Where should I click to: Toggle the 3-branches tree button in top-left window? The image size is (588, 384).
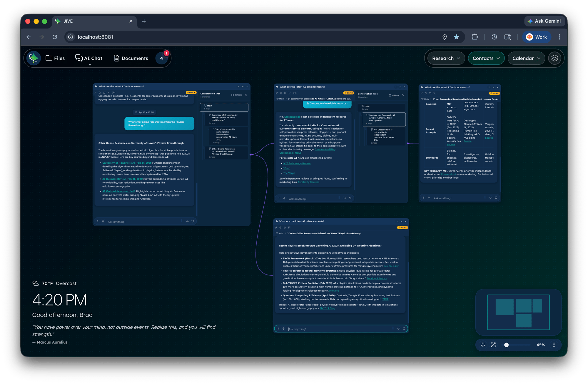114,92
